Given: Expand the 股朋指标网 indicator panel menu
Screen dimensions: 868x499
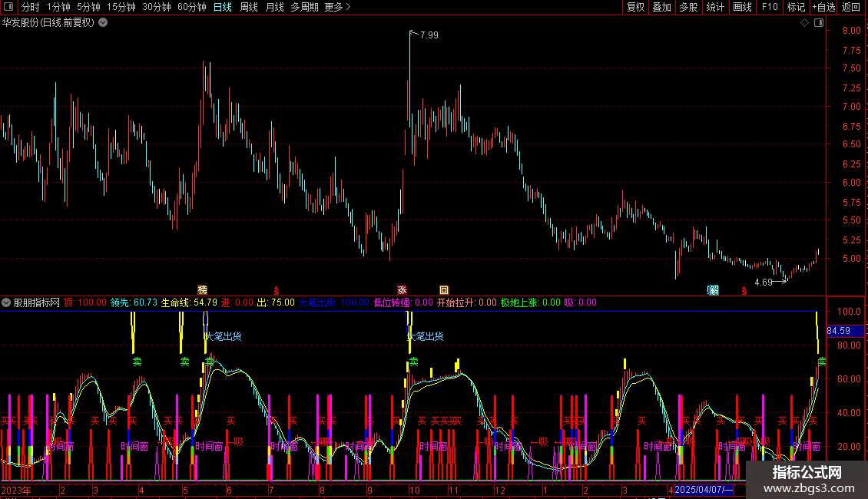Looking at the screenshot, I should (x=6, y=302).
